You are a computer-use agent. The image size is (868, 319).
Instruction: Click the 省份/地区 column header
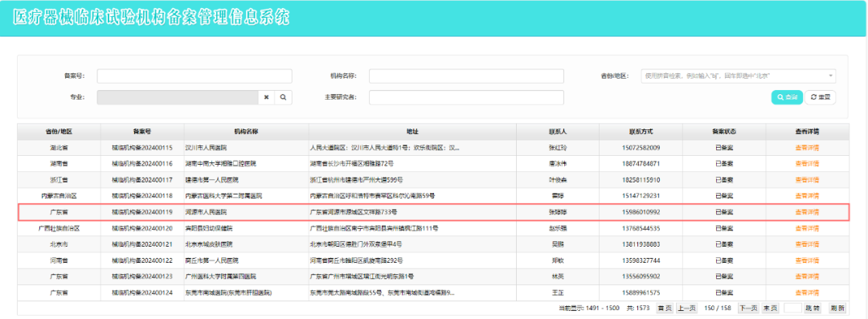pyautogui.click(x=59, y=132)
